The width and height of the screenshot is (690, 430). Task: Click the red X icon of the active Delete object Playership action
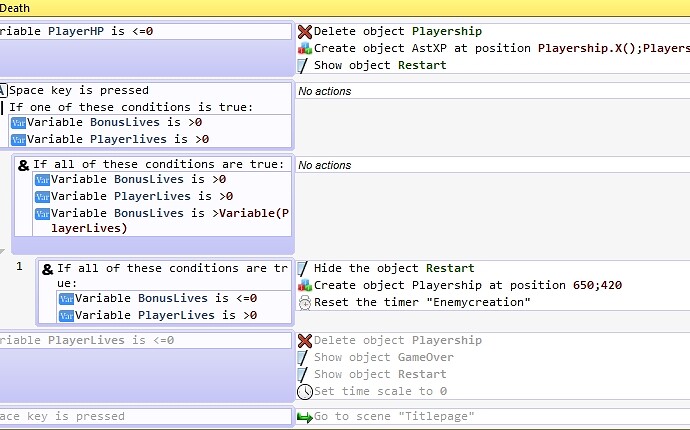pyautogui.click(x=305, y=32)
